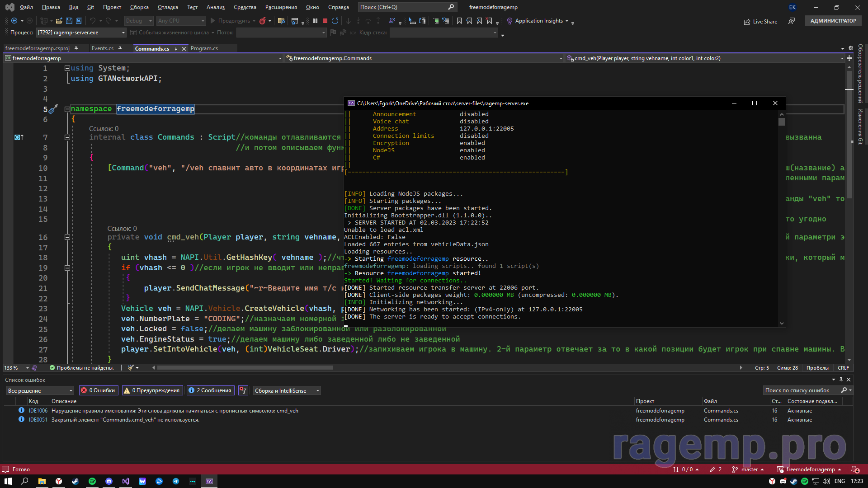
Task: Collapse the if block on line 19
Action: pos(67,268)
